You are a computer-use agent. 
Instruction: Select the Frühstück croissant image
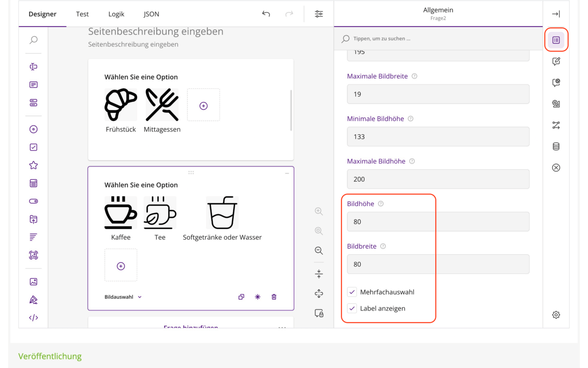121,105
